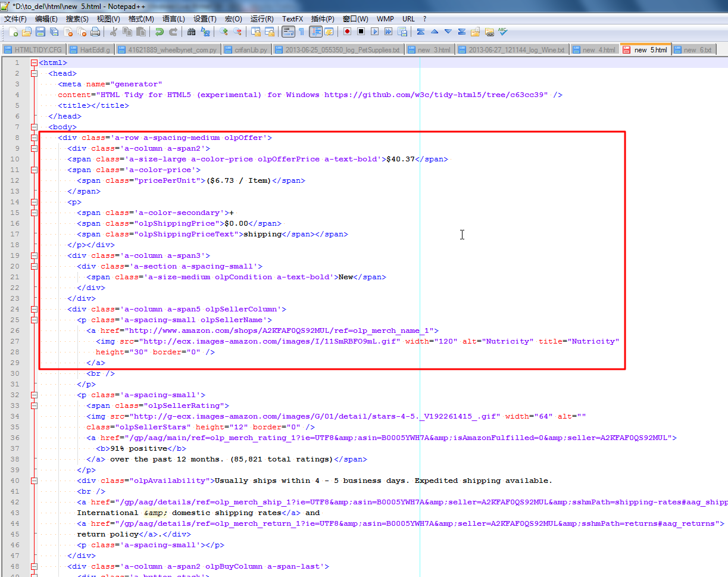Paste from the clipboard
Screen dimensions: 728x577
140,33
